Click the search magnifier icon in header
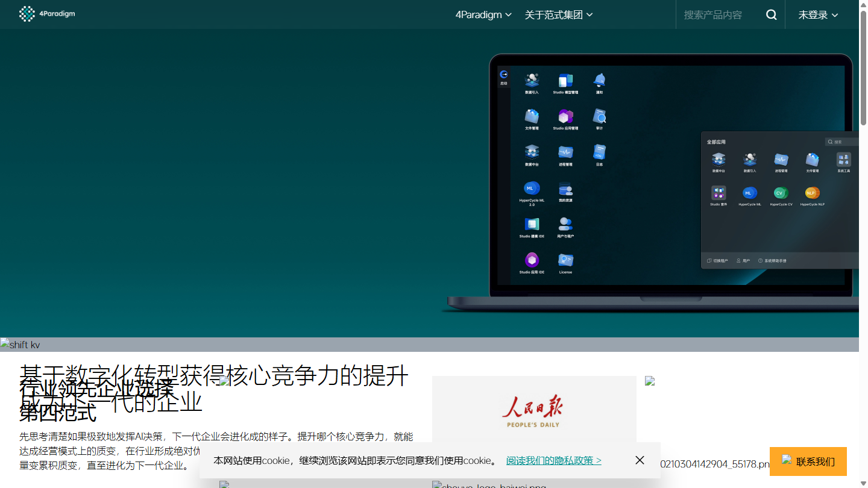 tap(771, 15)
